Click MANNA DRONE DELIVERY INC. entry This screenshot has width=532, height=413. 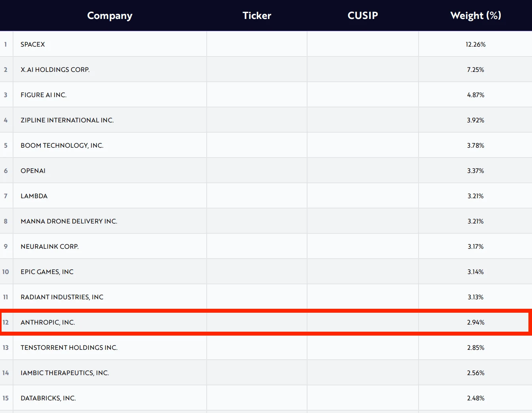click(x=69, y=221)
